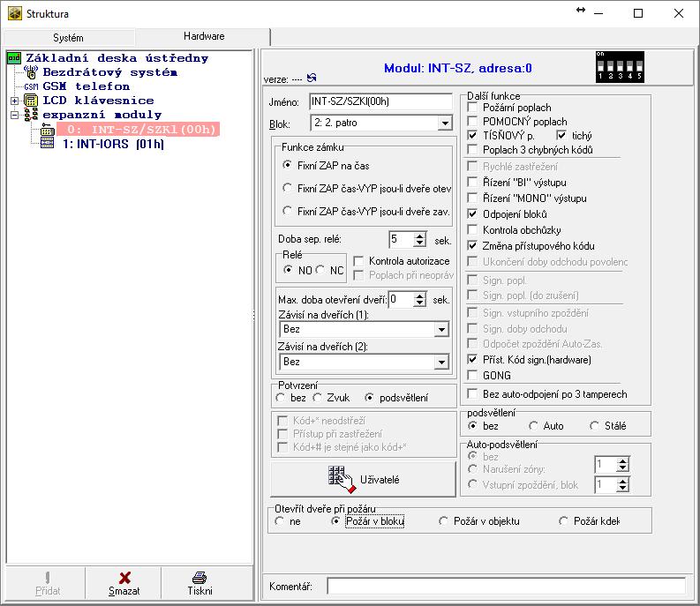Click the wireless system antenna icon
Screen dimensions: 700x606
click(31, 72)
